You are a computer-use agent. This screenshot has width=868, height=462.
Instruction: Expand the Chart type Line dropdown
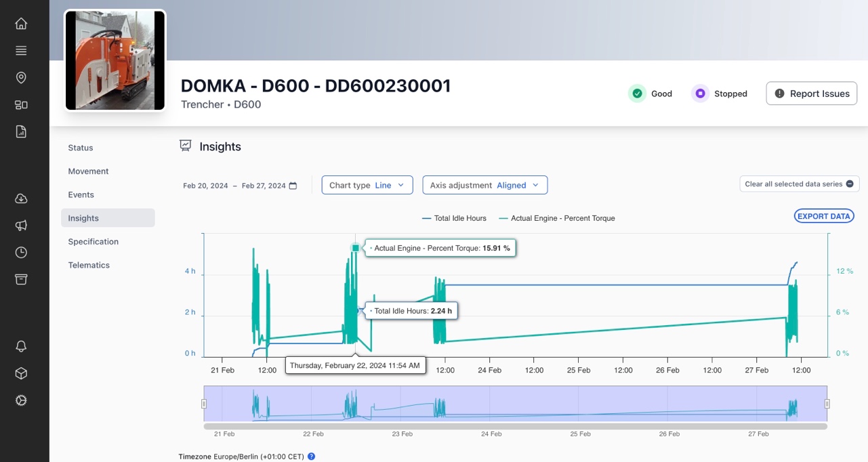pos(367,185)
